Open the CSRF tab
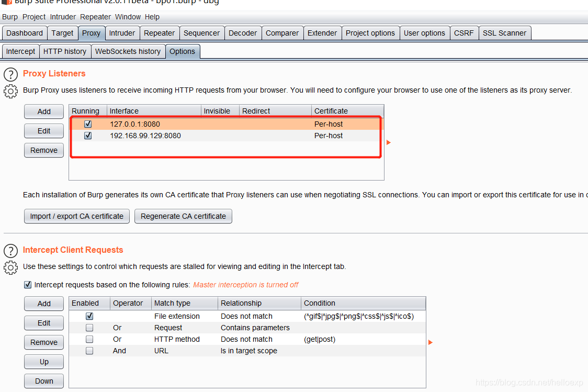The height and width of the screenshot is (392, 588). tap(463, 33)
